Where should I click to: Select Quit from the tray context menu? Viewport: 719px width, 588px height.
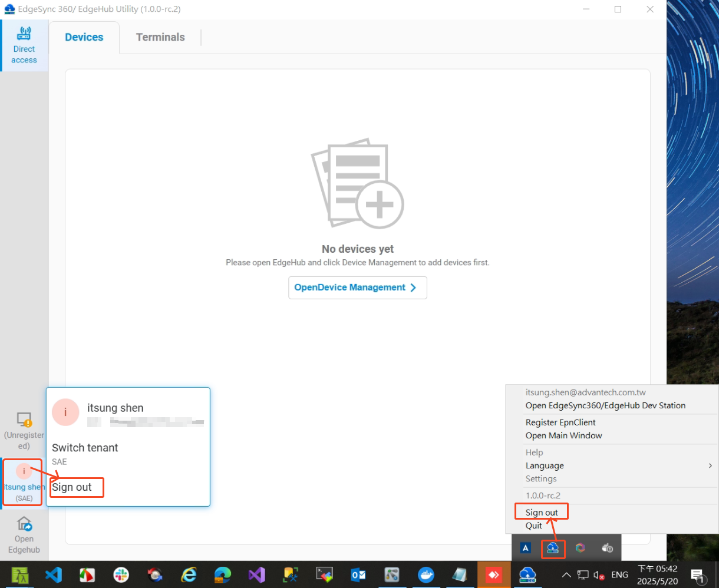pos(533,525)
